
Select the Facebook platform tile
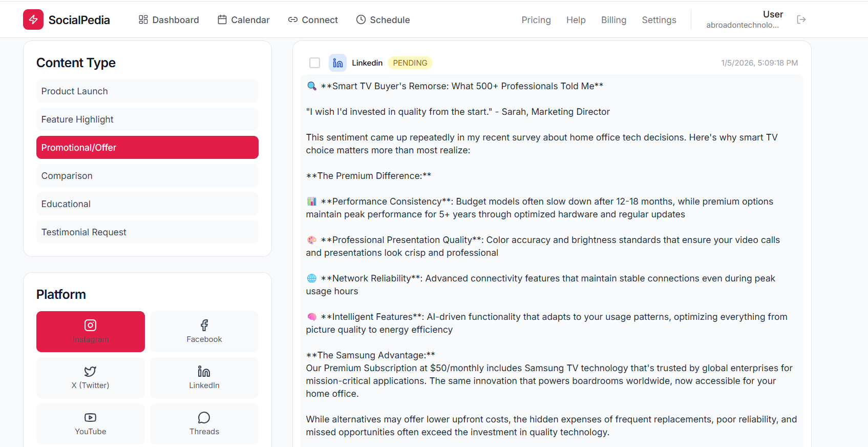204,332
